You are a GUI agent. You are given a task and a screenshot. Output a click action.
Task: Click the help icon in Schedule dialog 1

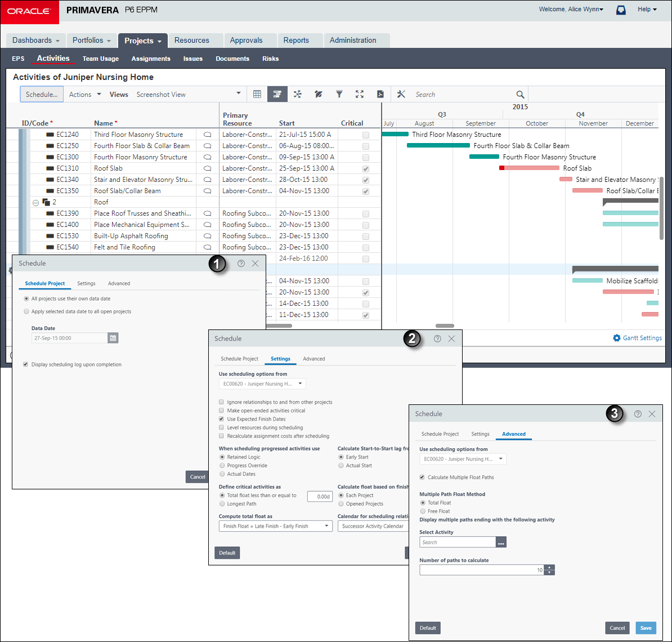pyautogui.click(x=241, y=264)
